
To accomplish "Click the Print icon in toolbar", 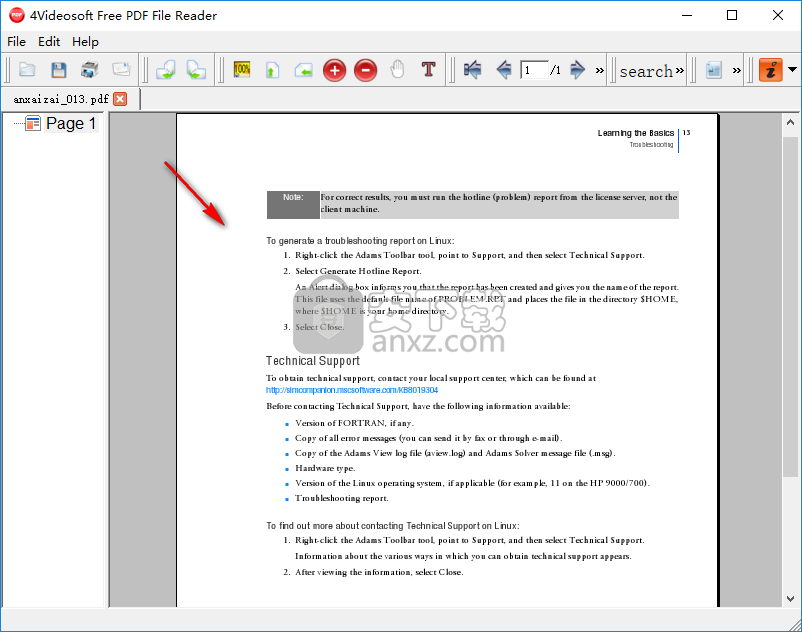I will click(89, 70).
